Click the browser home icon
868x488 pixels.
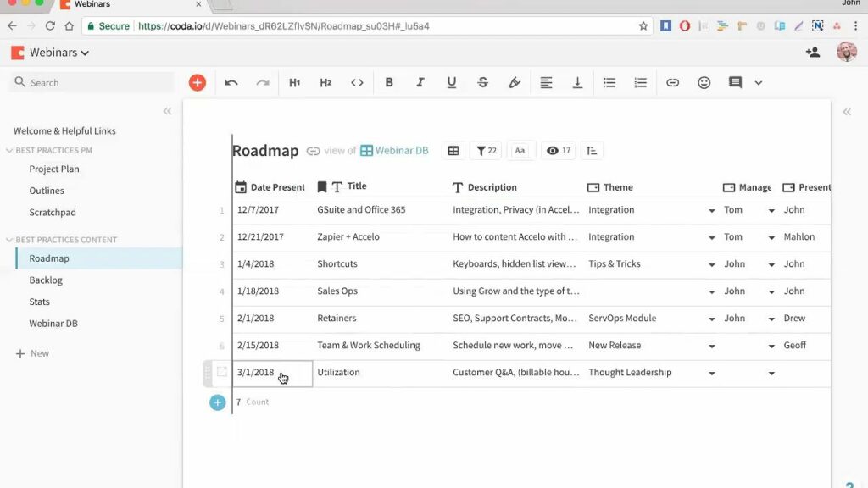click(x=70, y=26)
